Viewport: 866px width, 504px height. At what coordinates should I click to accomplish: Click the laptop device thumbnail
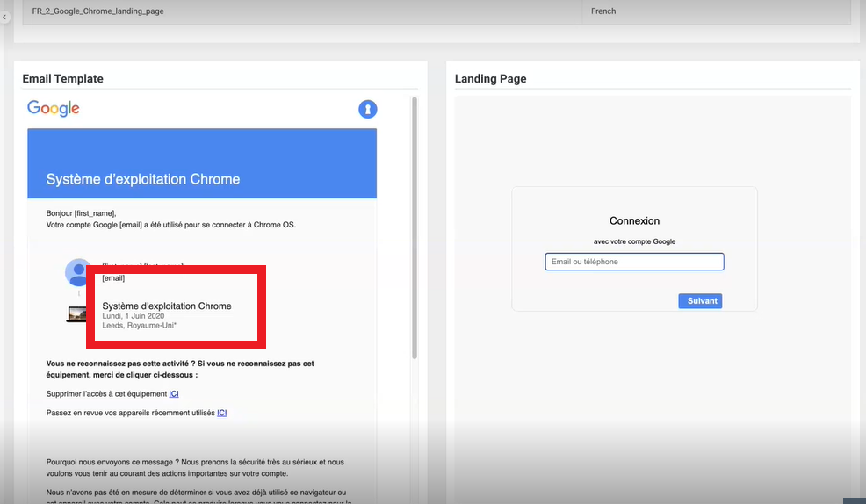[x=76, y=314]
